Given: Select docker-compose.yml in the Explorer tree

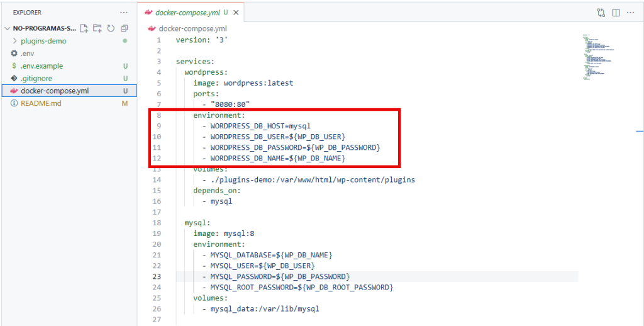Looking at the screenshot, I should click(x=55, y=91).
